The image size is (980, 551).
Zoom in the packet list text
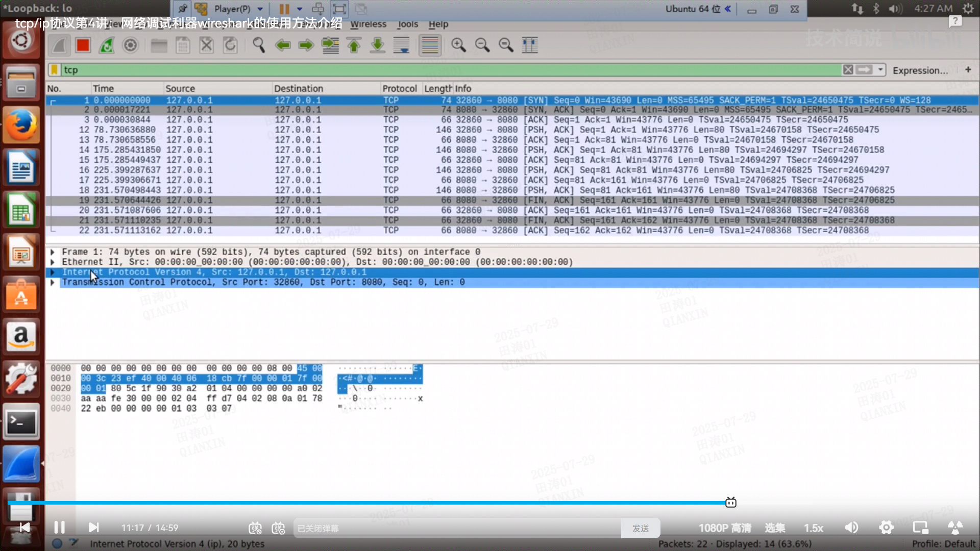tap(458, 45)
